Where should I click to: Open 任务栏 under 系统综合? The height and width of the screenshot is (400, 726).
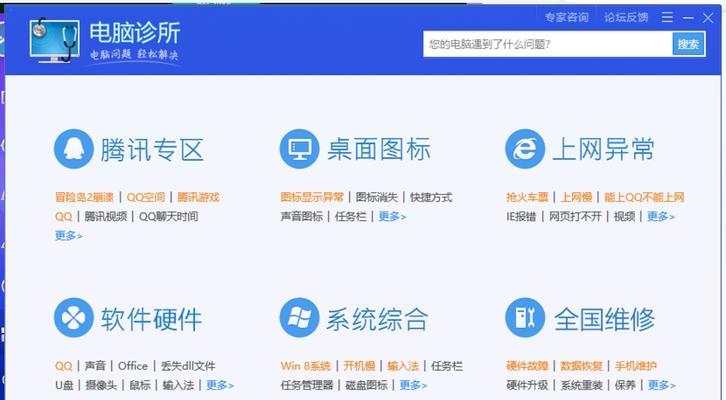[x=447, y=366]
